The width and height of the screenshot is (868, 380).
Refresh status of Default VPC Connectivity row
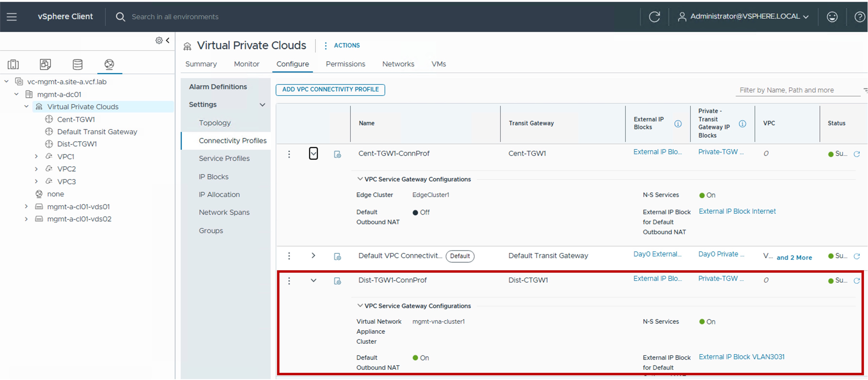click(x=857, y=256)
